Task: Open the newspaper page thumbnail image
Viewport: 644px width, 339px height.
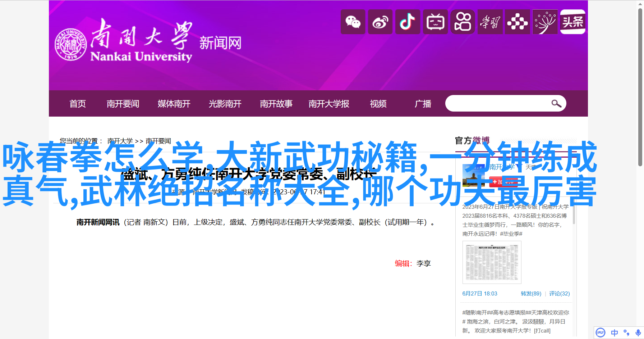Action: point(492,262)
